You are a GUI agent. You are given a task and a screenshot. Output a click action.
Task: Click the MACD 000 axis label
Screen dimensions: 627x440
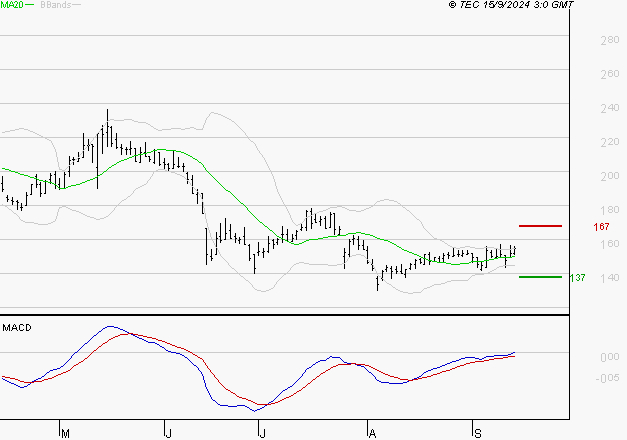click(610, 356)
